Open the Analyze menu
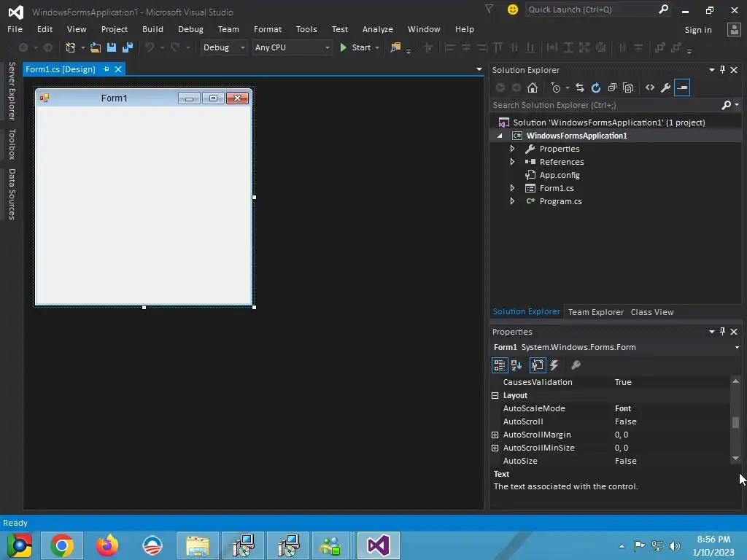 [377, 29]
